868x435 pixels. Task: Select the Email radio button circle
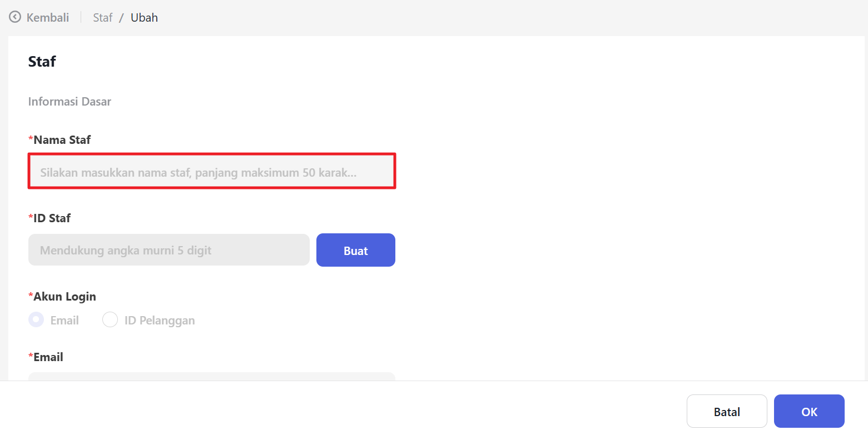point(36,320)
